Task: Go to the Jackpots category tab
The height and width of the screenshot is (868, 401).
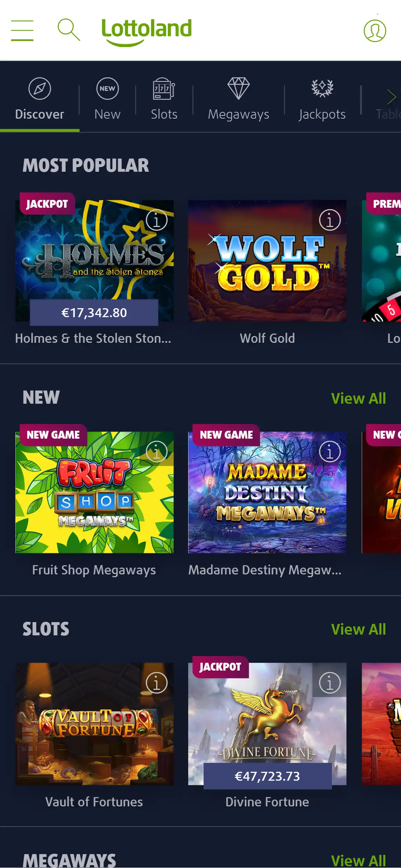Action: tap(322, 99)
